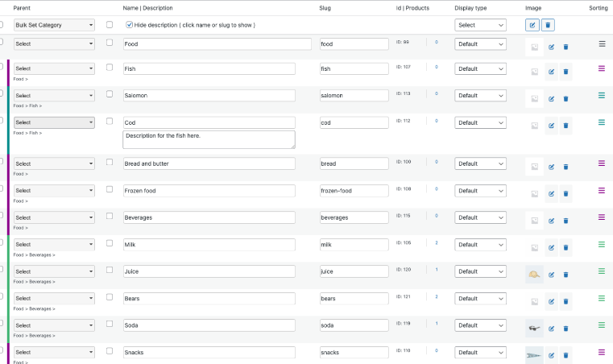Click the bulk delete image trash icon
613x364 pixels.
point(548,25)
